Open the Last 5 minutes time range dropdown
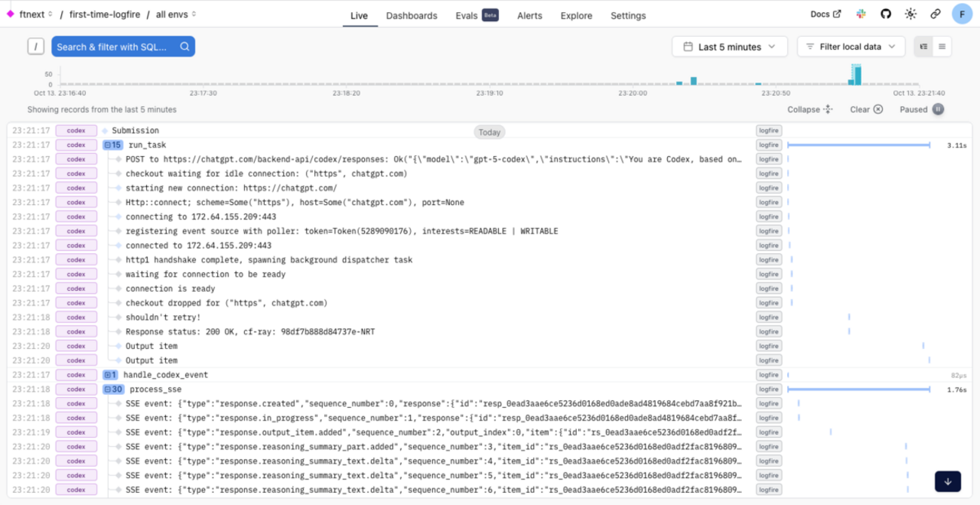Image resolution: width=980 pixels, height=505 pixels. tap(730, 47)
